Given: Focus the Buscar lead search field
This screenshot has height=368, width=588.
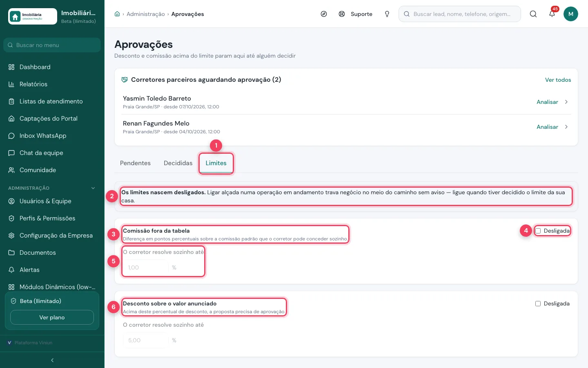Looking at the screenshot, I should 460,14.
